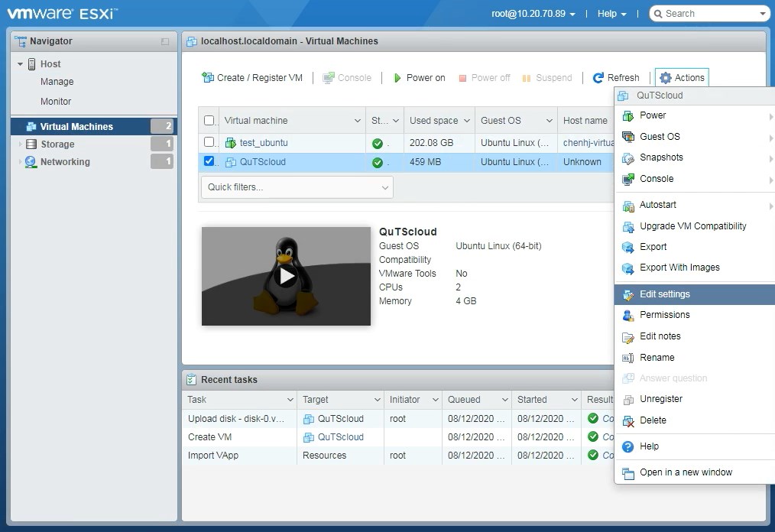
Task: Select Export With Images menu entry
Action: point(695,268)
